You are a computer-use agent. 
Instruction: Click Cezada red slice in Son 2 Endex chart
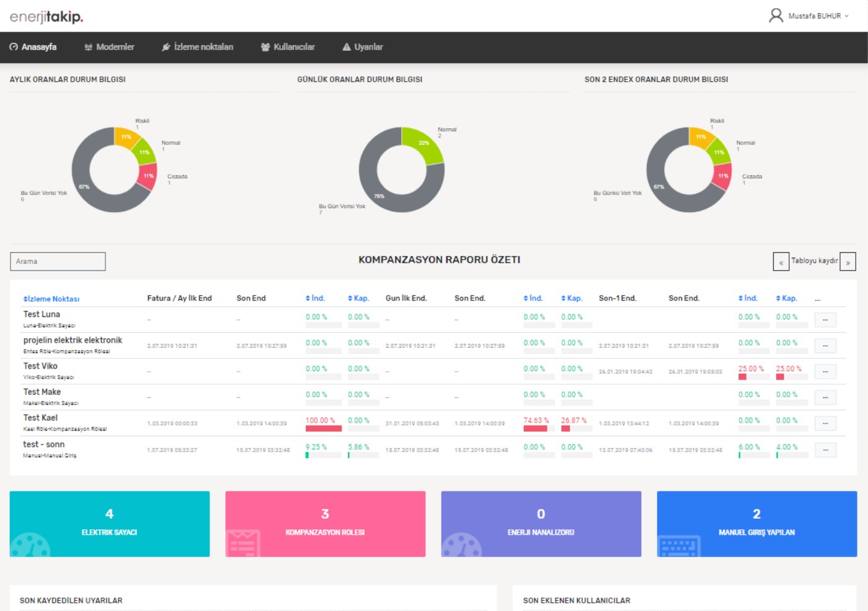722,176
